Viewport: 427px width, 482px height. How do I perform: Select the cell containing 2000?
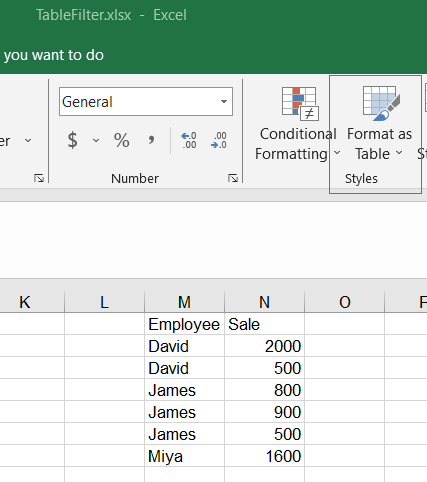[264, 346]
